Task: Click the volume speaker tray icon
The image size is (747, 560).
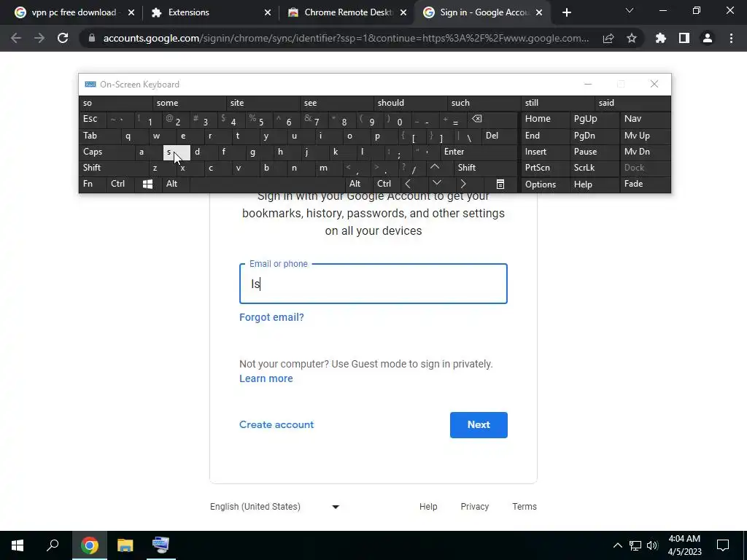Action: pos(652,545)
